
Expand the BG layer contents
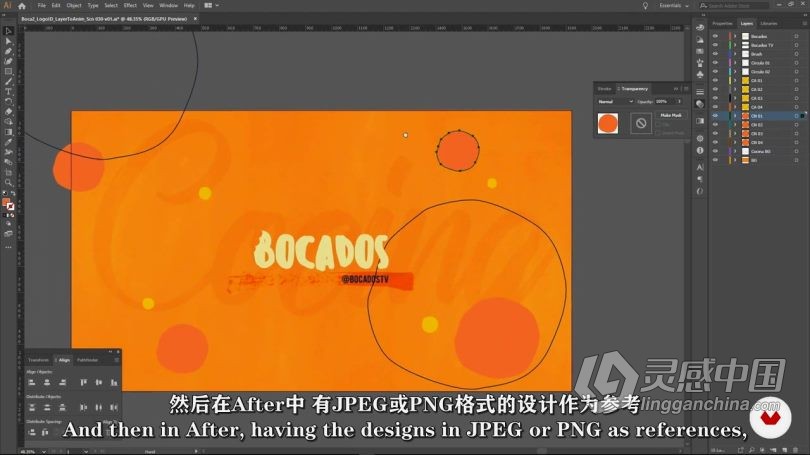point(735,160)
